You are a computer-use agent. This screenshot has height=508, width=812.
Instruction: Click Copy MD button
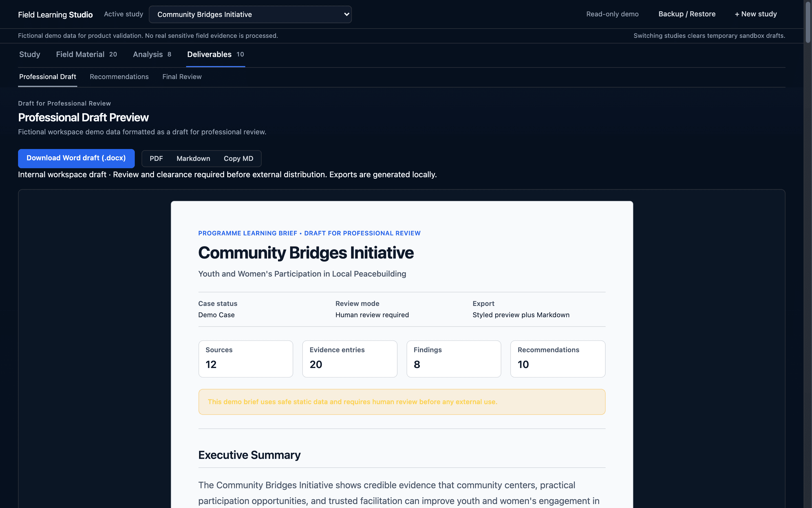coord(239,159)
